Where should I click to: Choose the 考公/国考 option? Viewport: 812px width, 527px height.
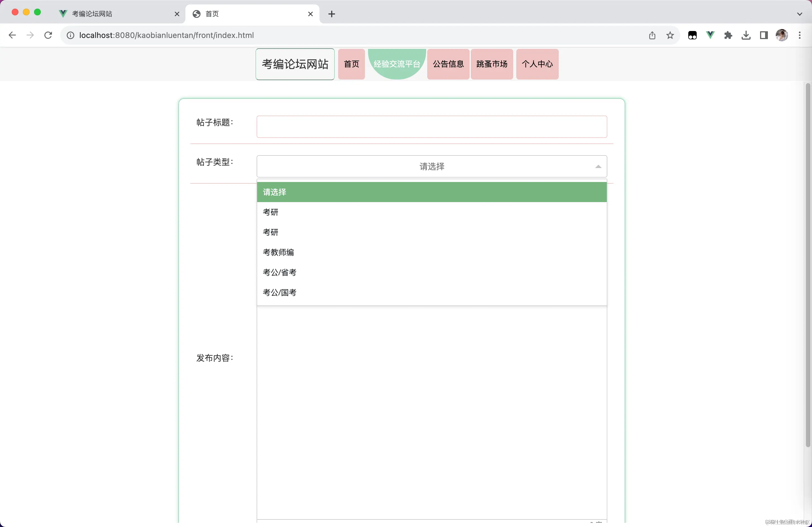click(280, 292)
